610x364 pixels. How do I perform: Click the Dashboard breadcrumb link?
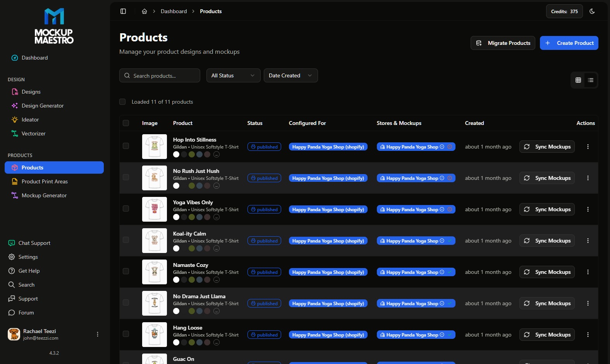coord(174,11)
